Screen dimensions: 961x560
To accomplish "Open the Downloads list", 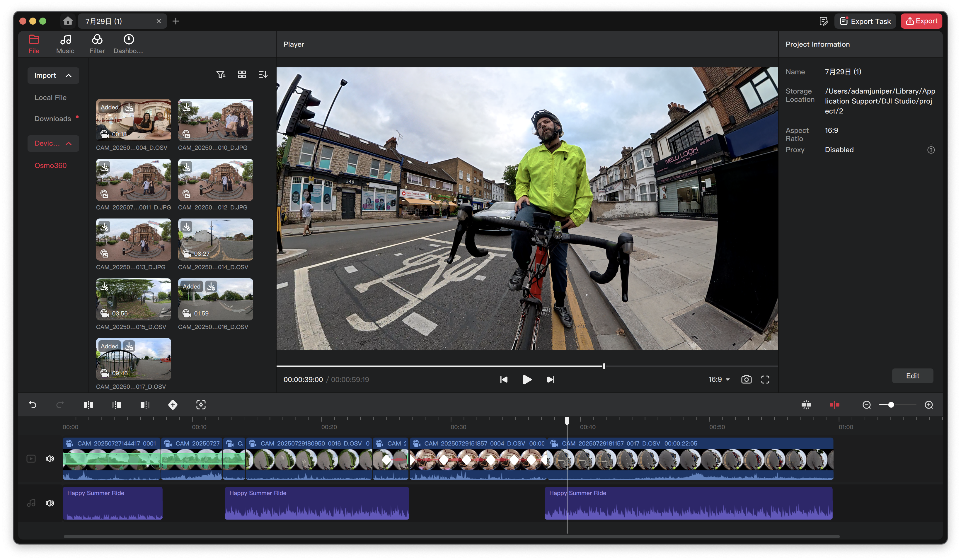I will (53, 119).
